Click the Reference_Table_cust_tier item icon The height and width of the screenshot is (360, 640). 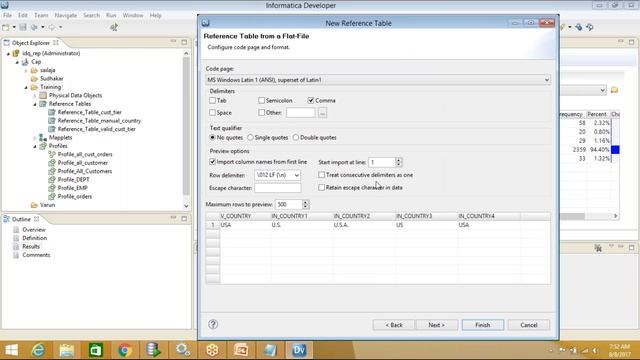tap(52, 112)
